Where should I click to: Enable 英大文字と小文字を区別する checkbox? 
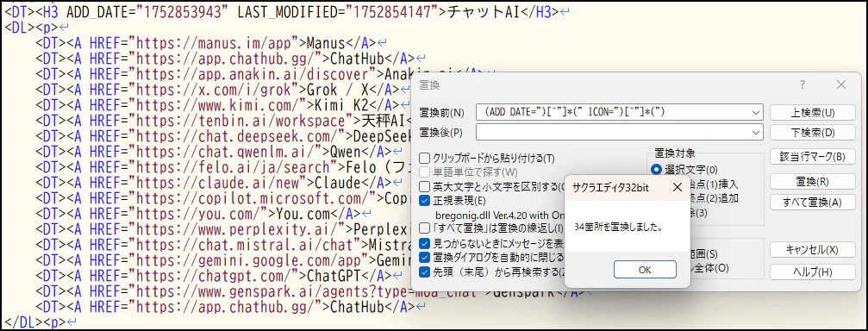tap(425, 186)
